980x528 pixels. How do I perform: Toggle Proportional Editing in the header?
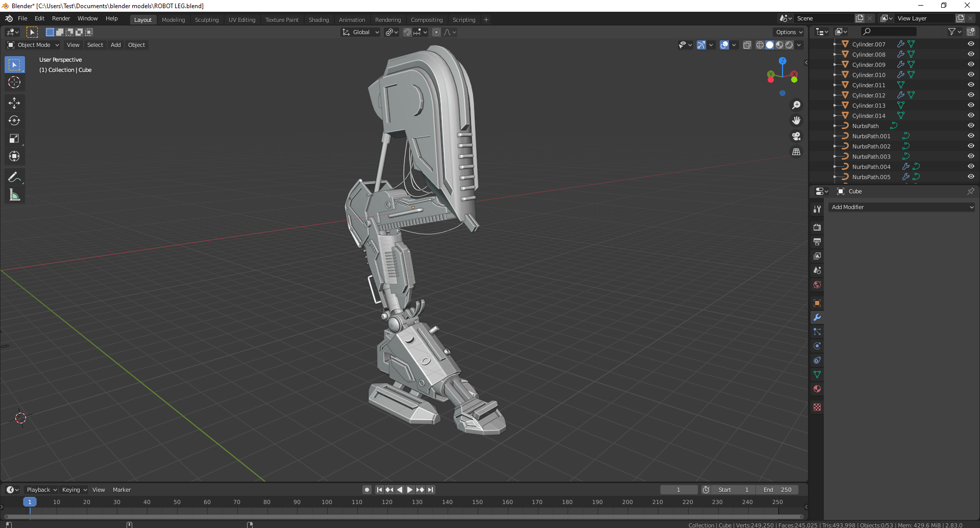pos(436,32)
